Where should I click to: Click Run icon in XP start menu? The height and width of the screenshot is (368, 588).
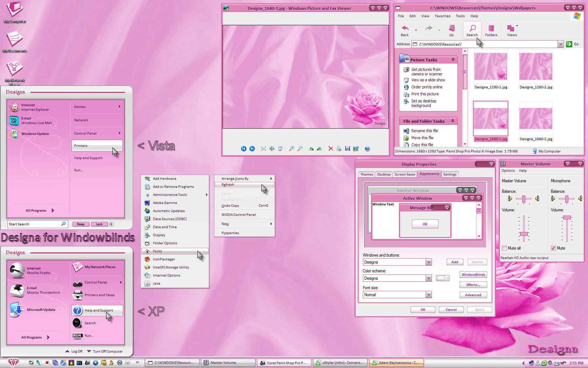click(x=78, y=335)
